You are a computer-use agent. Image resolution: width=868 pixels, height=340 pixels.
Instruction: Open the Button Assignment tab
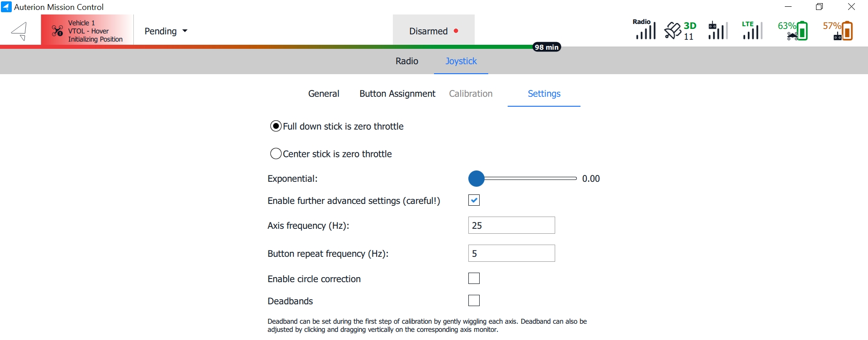(x=397, y=94)
